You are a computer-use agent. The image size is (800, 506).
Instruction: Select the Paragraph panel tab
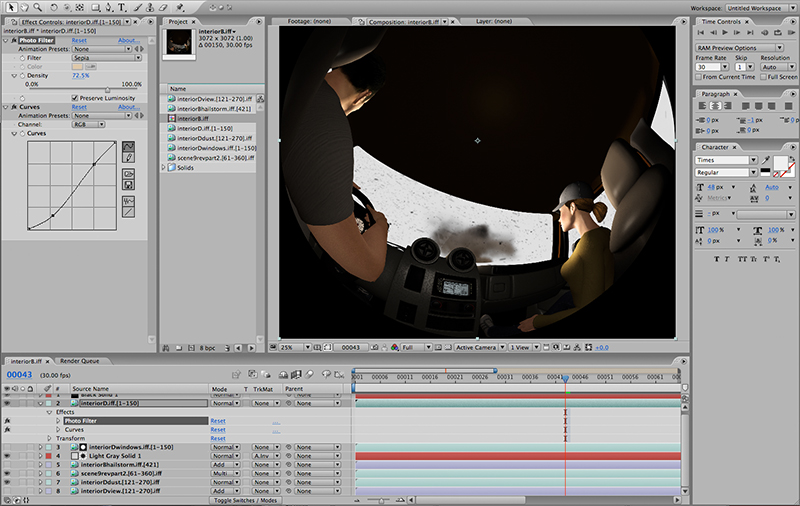(x=715, y=94)
